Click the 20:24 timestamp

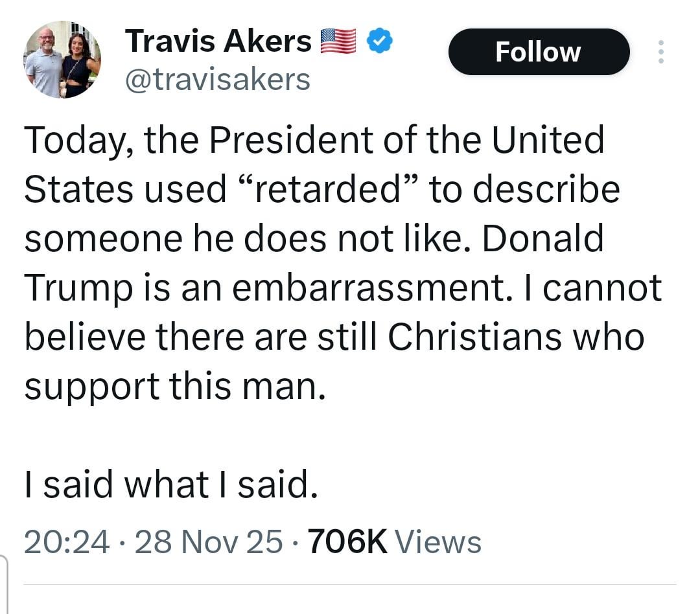point(66,541)
